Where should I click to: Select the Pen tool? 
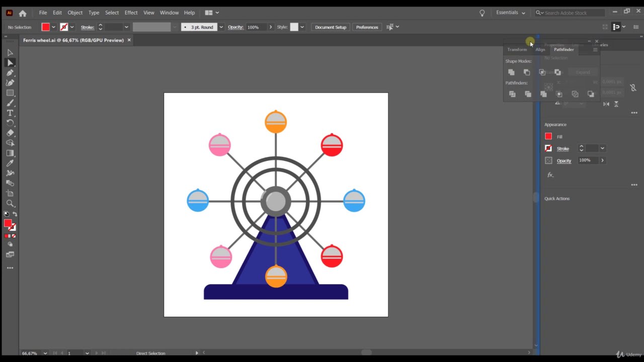(x=10, y=72)
